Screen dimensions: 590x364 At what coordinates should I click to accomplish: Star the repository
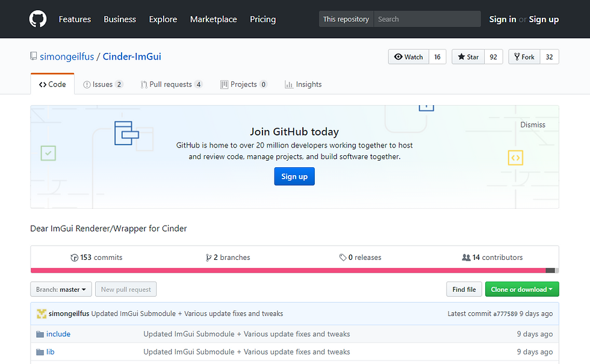(468, 57)
